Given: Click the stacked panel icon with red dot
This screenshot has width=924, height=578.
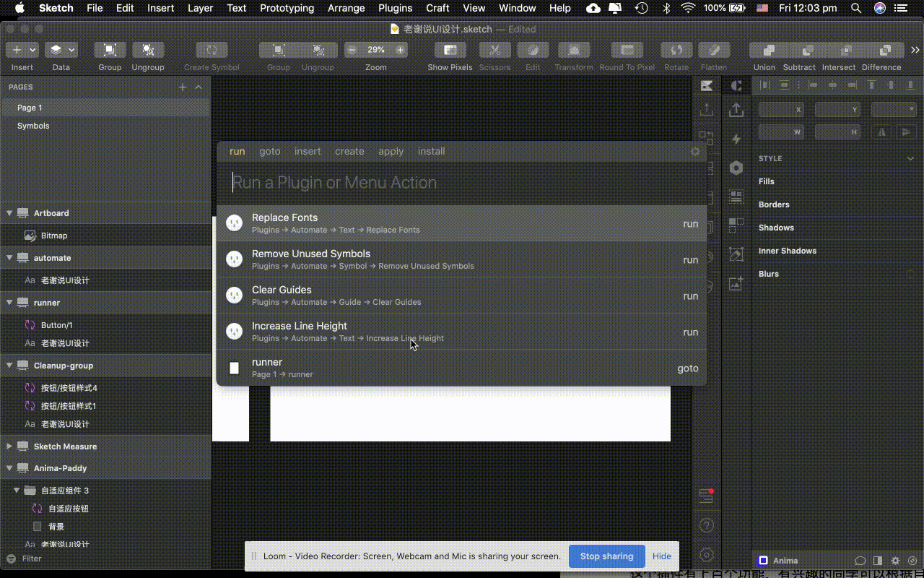Looking at the screenshot, I should 707,496.
